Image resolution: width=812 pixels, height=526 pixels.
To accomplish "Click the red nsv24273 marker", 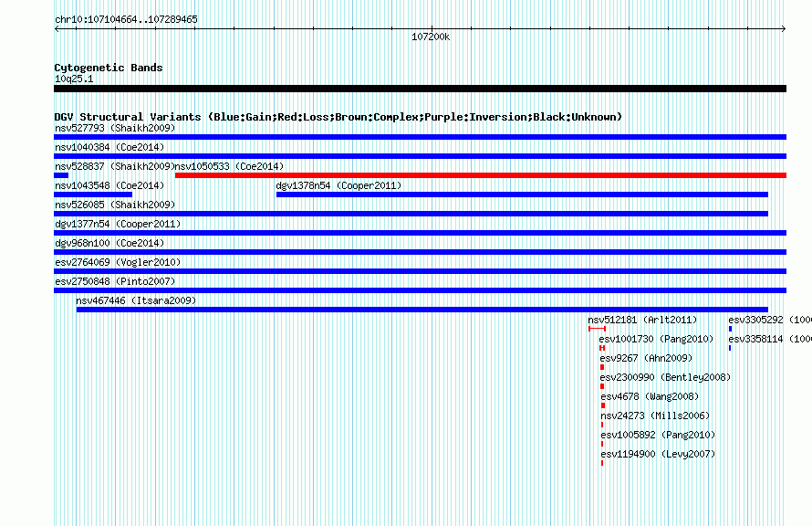I will click(602, 425).
